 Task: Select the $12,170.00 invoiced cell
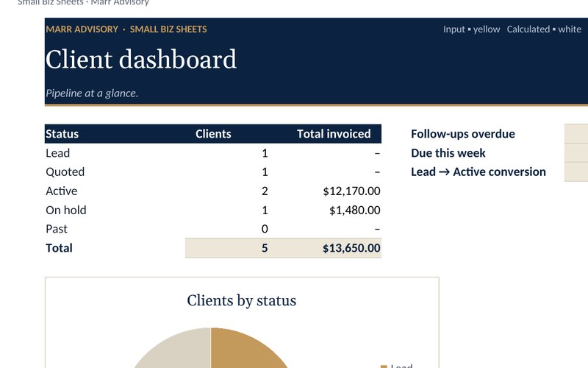[x=326, y=191]
